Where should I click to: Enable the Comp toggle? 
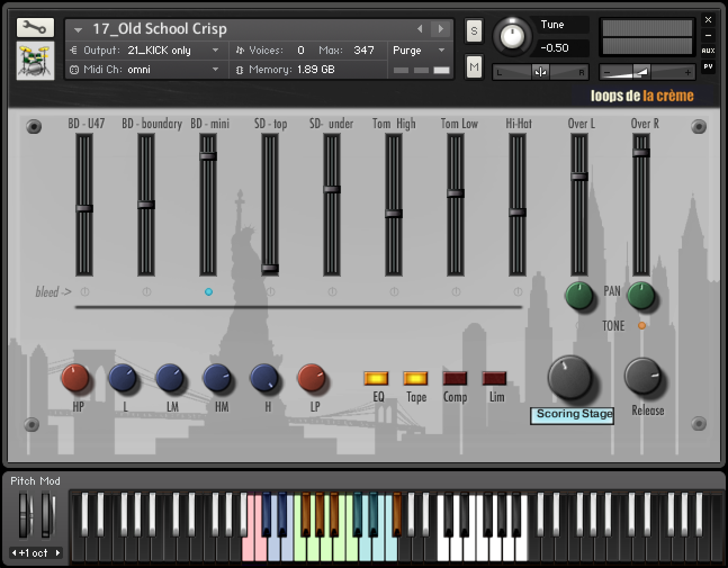(x=455, y=377)
